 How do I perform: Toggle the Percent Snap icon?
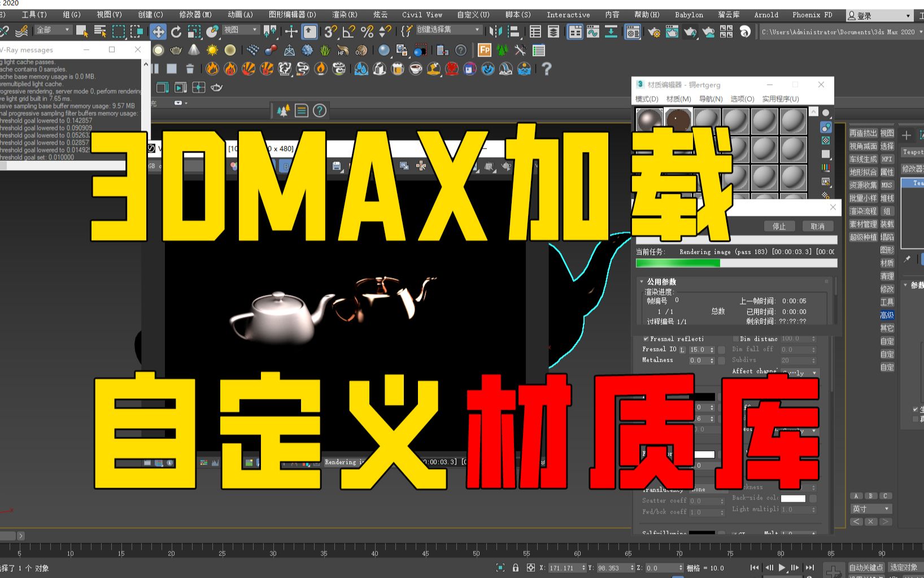(x=367, y=32)
